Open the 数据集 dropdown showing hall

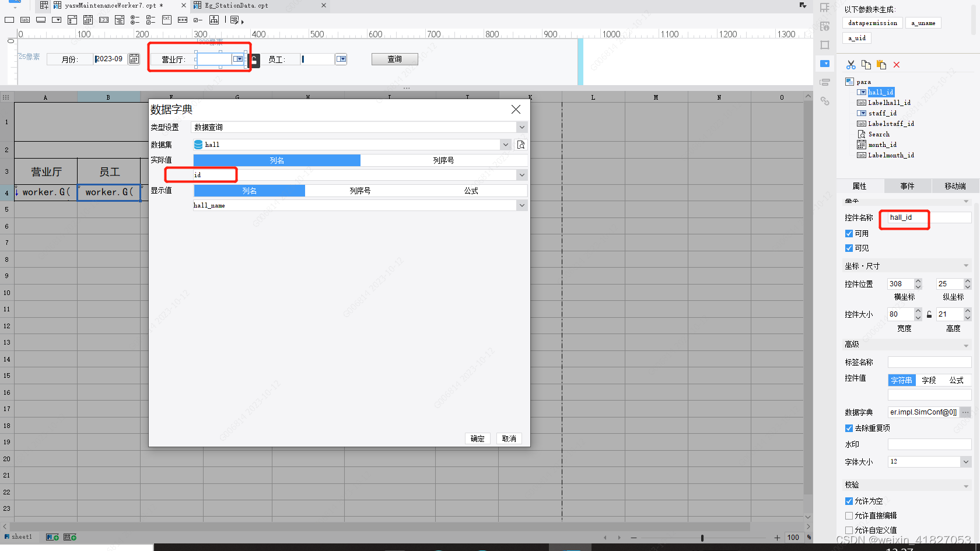click(505, 145)
